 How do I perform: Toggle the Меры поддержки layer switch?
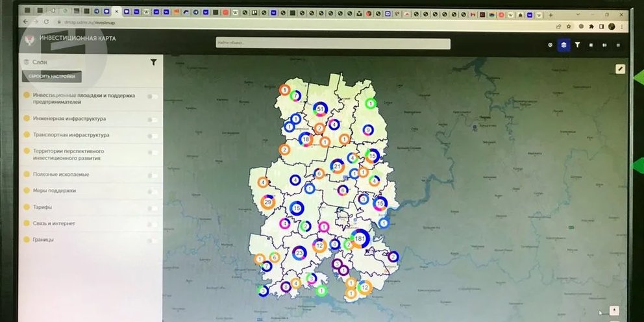point(153,192)
